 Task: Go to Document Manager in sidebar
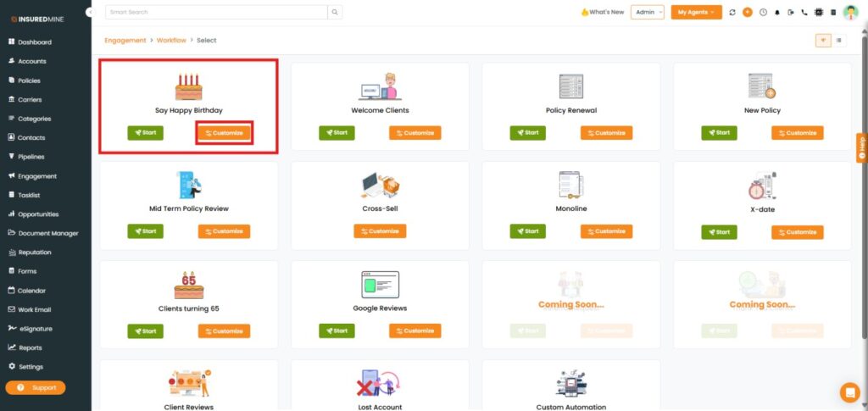click(47, 233)
